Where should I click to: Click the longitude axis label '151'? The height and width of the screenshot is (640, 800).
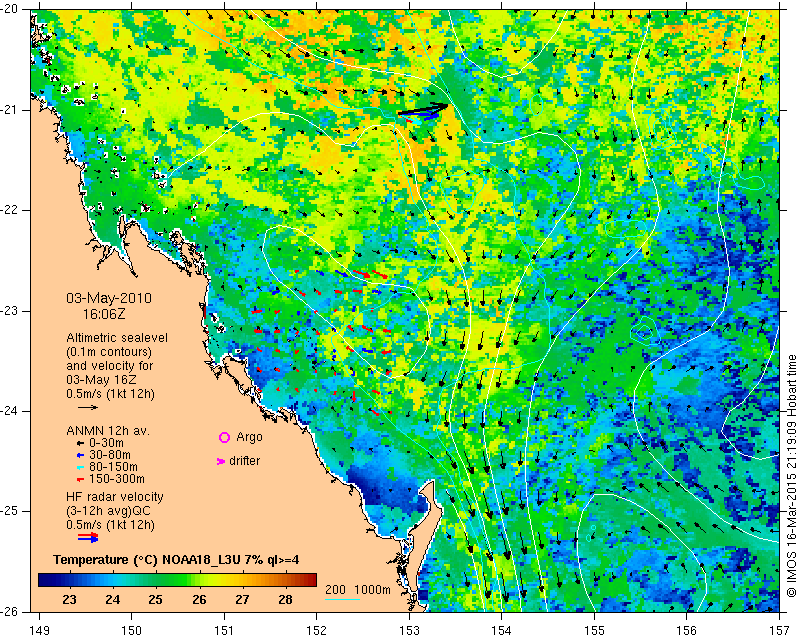click(224, 631)
